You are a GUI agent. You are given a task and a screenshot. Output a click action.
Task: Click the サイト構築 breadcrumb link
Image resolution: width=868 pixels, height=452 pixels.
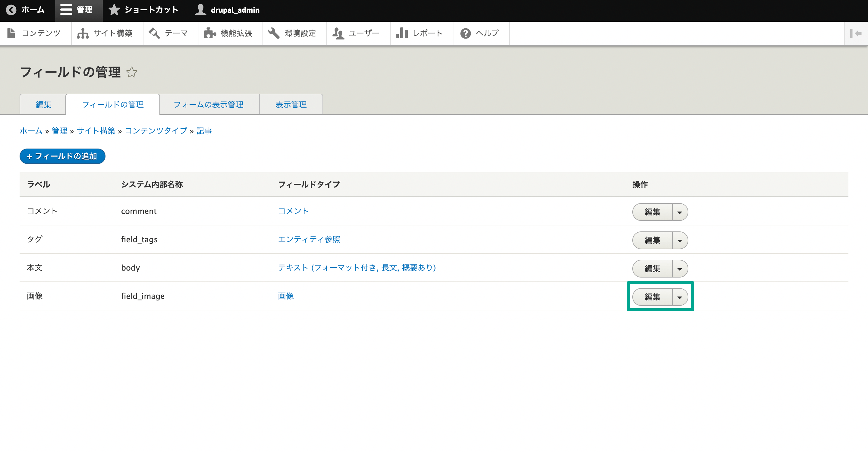coord(96,131)
